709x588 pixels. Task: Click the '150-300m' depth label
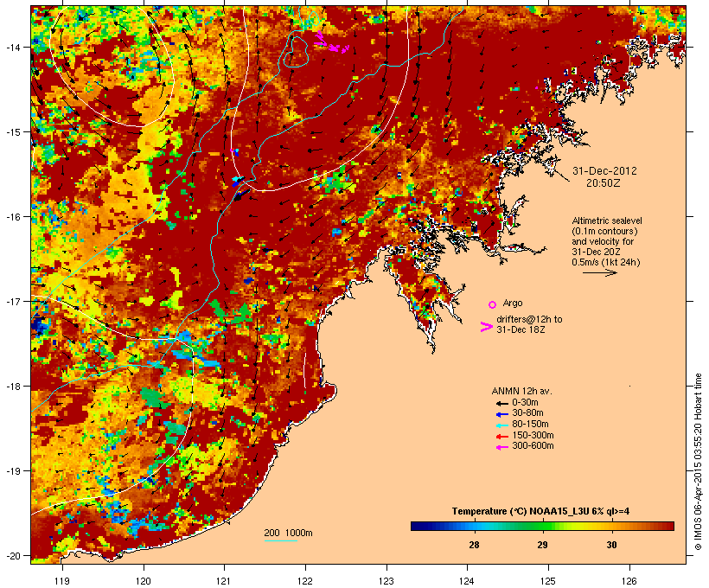533,435
